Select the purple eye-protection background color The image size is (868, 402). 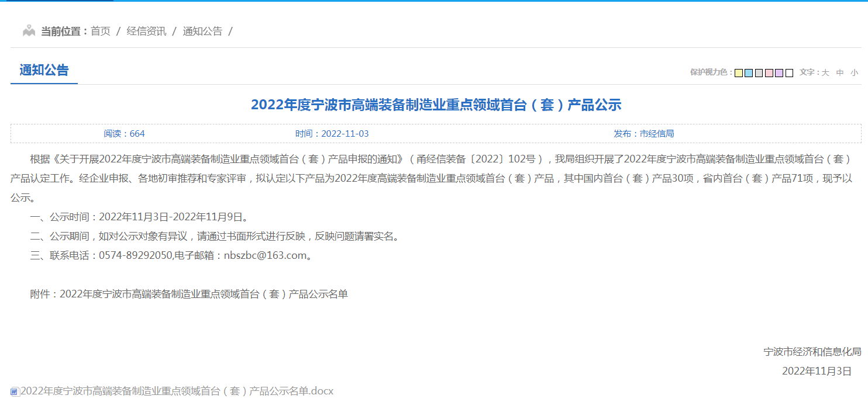778,72
